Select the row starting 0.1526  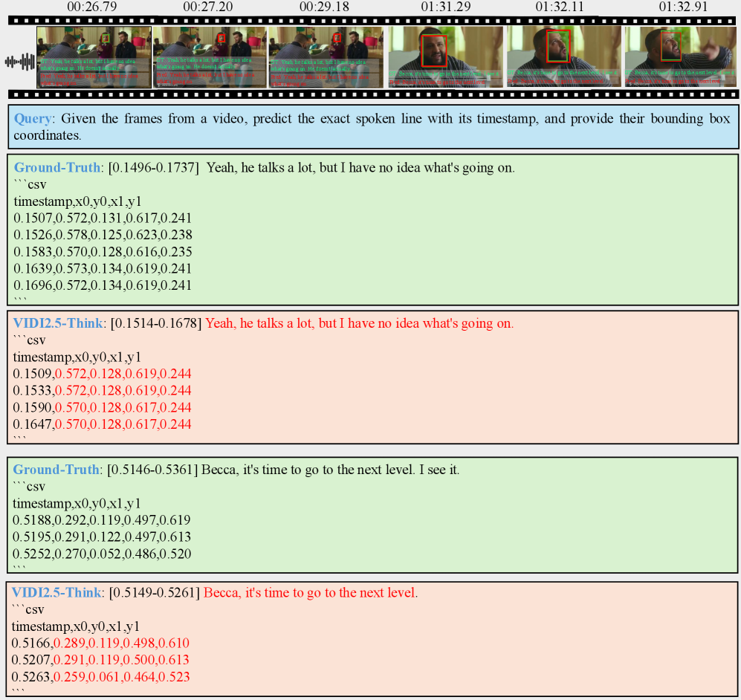click(x=103, y=235)
